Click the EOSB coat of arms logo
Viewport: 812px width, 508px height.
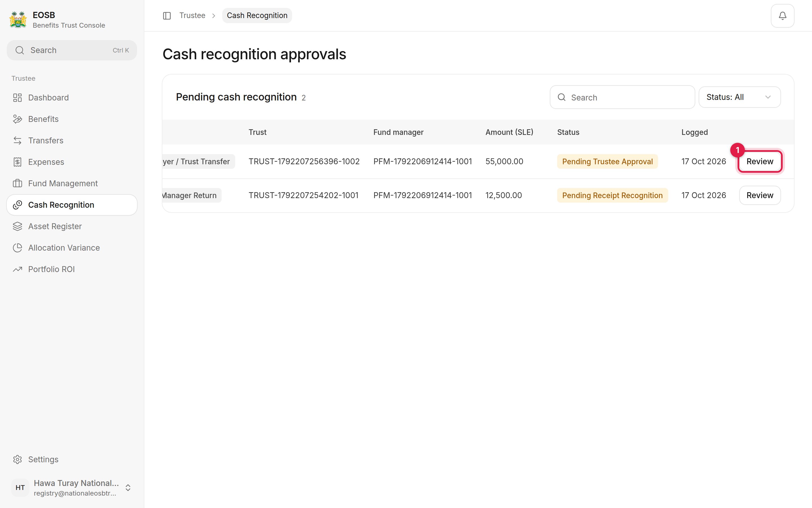[18, 19]
